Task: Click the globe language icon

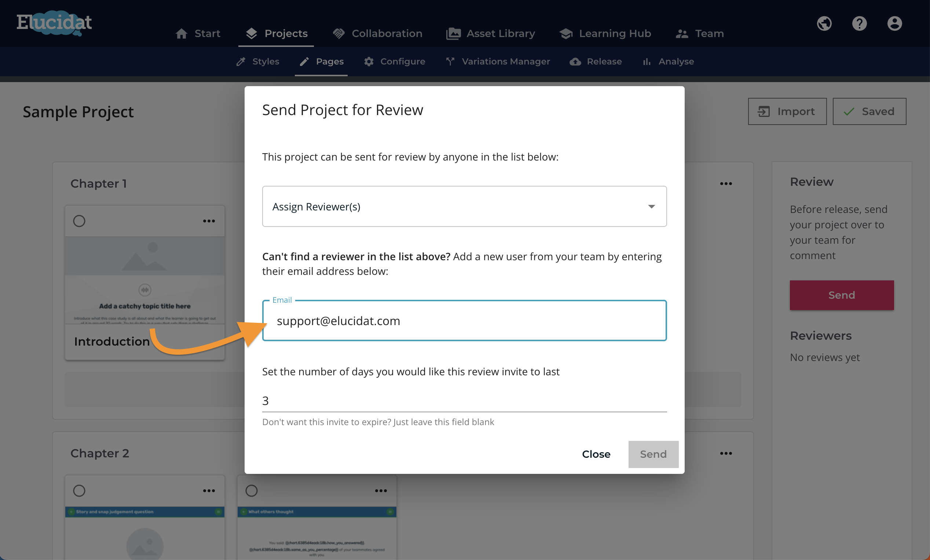Action: pyautogui.click(x=824, y=23)
